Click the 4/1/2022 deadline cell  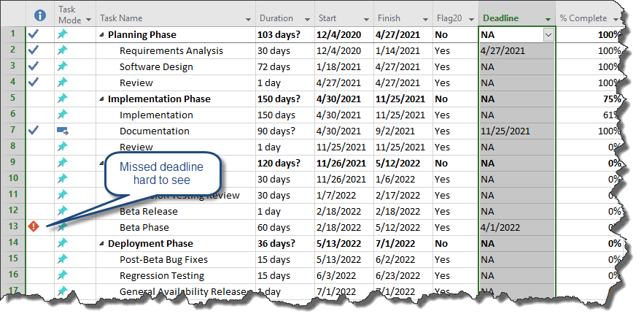click(517, 227)
